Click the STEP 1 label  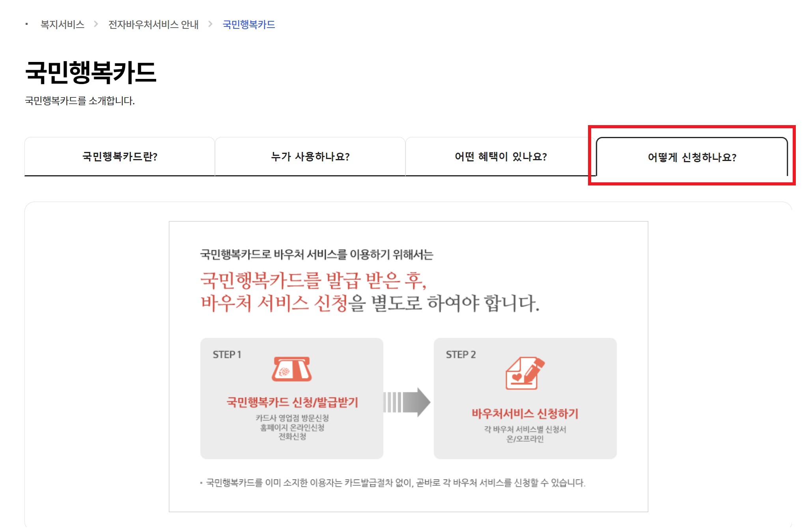[x=227, y=354]
